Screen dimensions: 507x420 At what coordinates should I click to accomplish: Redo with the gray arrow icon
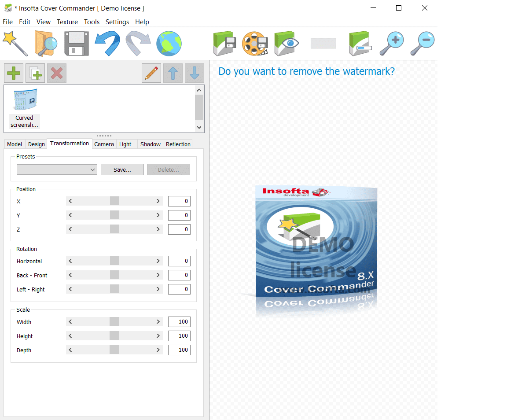pos(138,43)
